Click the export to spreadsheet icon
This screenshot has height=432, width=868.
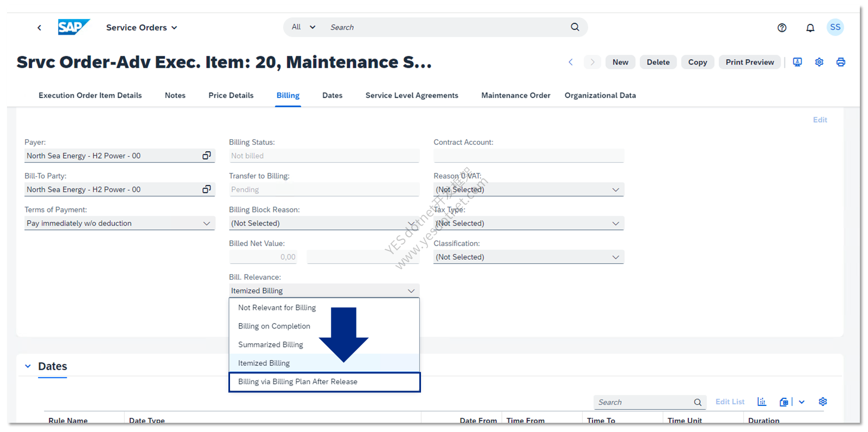[783, 402]
